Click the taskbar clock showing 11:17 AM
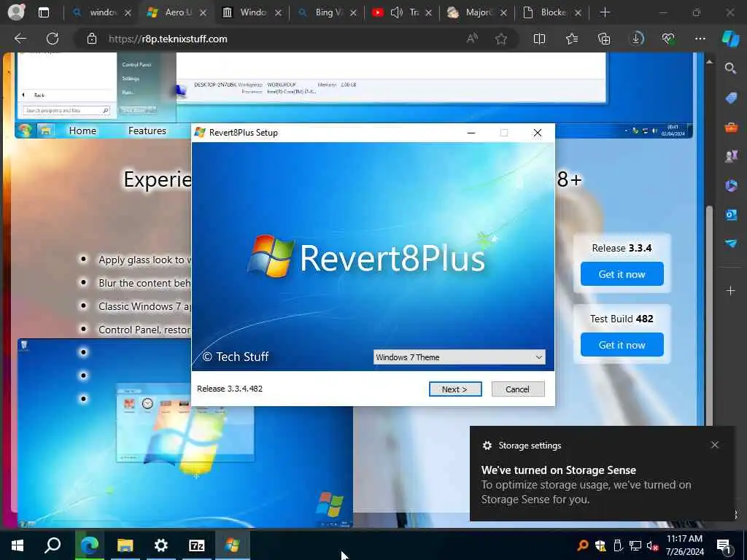 pos(684,545)
